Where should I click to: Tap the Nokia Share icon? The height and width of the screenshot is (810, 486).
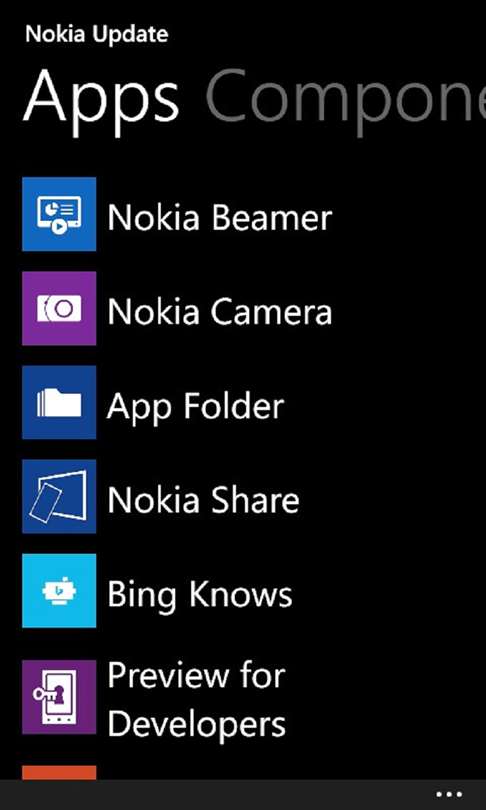click(59, 496)
